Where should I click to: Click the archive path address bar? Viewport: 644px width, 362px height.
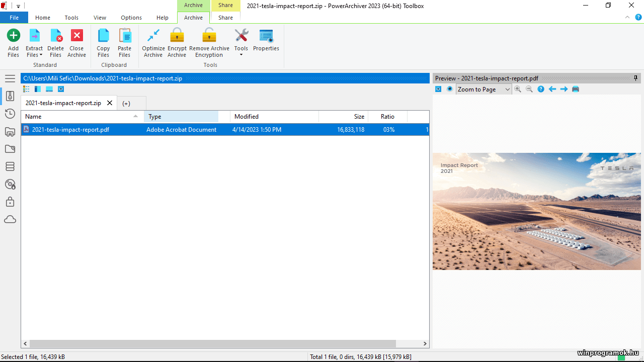(x=225, y=78)
